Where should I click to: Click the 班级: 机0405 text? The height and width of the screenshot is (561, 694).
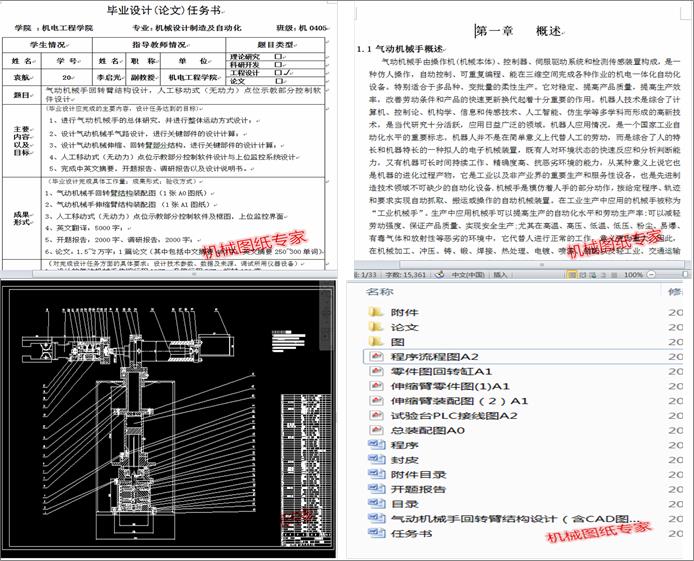pyautogui.click(x=301, y=28)
